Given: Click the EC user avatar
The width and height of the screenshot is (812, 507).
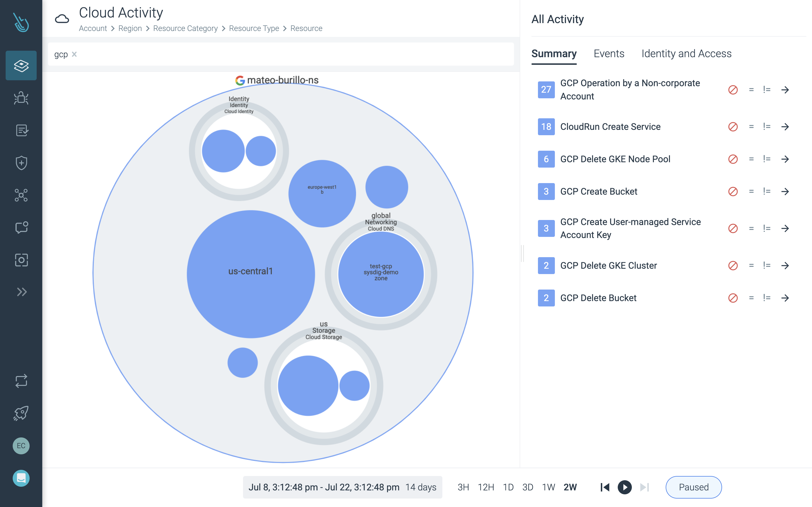Looking at the screenshot, I should (x=21, y=446).
